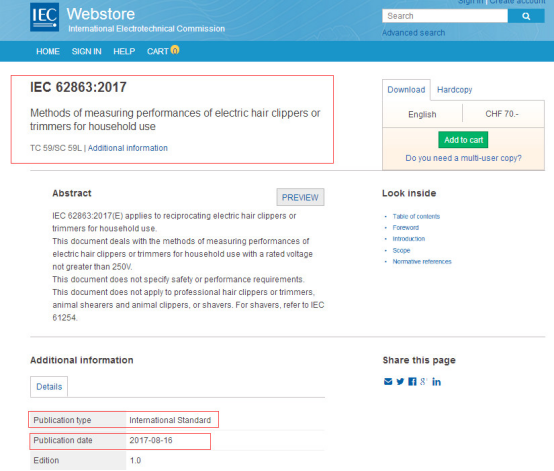
Task: Open the HELP menu item
Action: 124,52
